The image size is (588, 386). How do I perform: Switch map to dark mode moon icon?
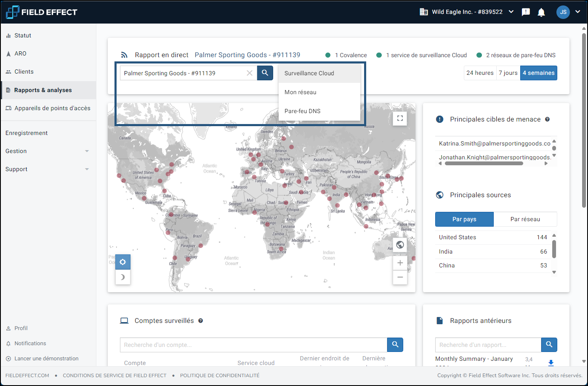coord(122,277)
